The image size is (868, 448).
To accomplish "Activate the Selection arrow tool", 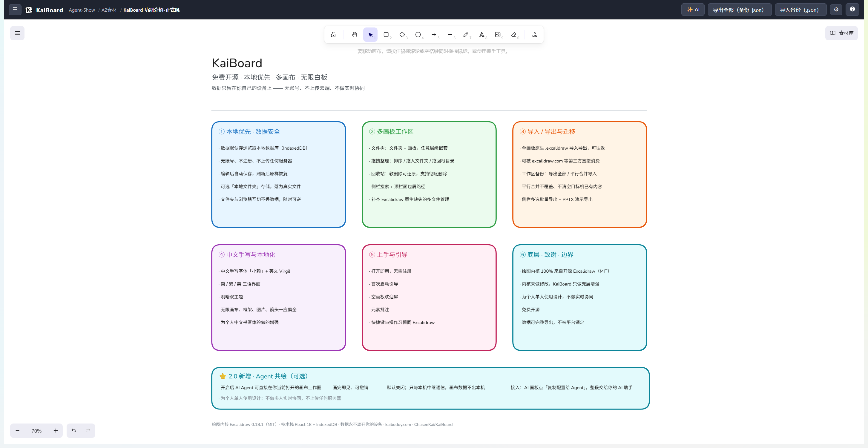I will pos(370,35).
